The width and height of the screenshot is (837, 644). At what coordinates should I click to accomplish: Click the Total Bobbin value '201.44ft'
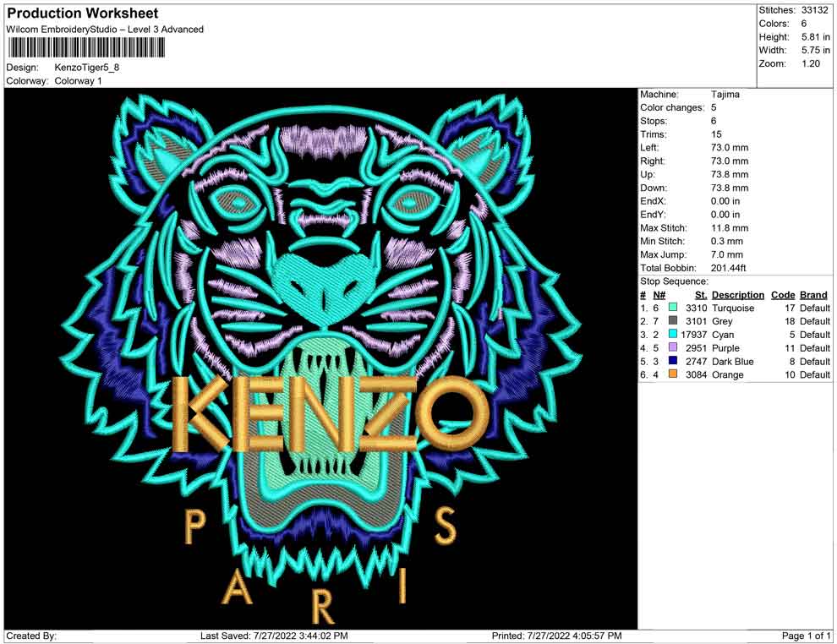[728, 268]
